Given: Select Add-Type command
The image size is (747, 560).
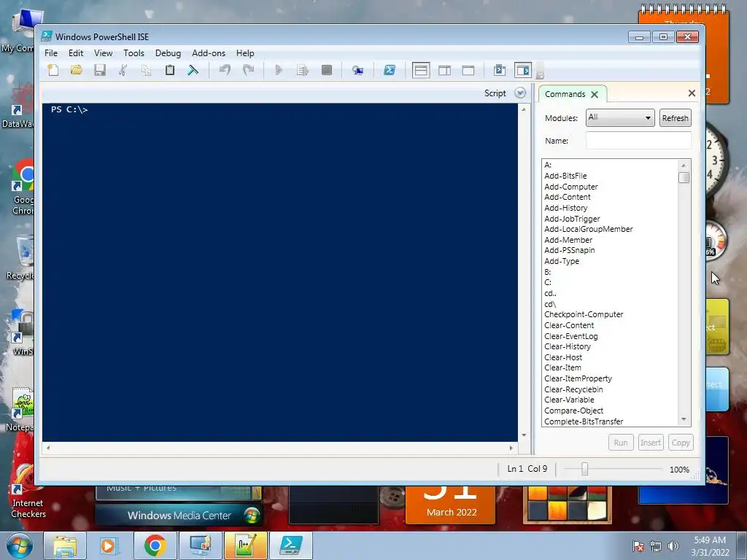Looking at the screenshot, I should tap(562, 261).
